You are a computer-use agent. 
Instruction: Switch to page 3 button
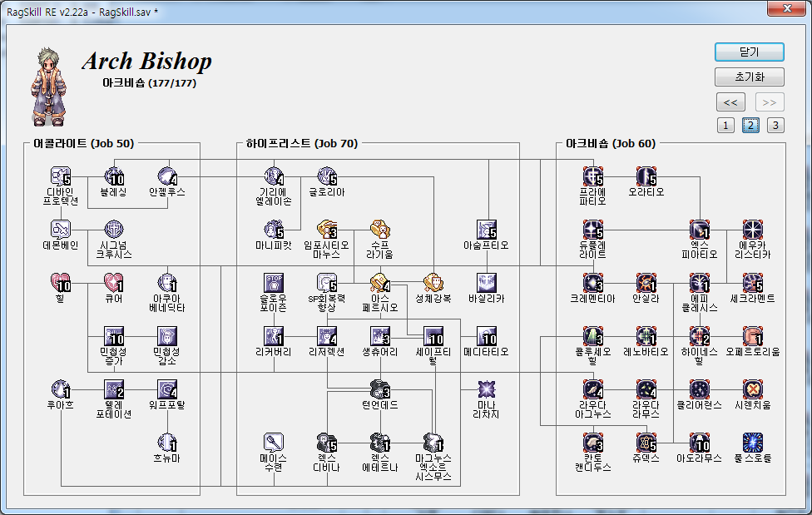[x=775, y=126]
